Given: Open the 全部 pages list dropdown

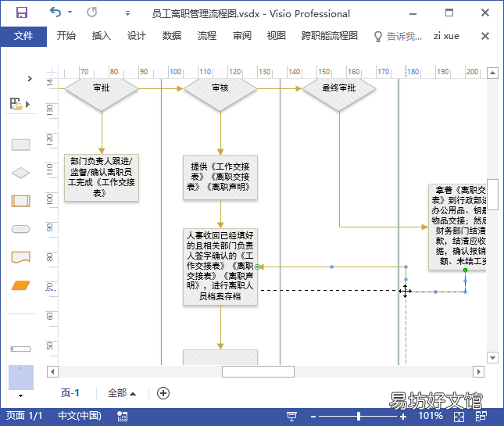Looking at the screenshot, I should point(122,393).
